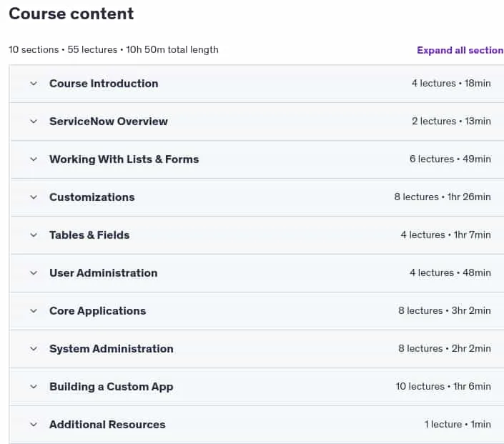Click the chevron beside Course Introduction

[x=34, y=84]
